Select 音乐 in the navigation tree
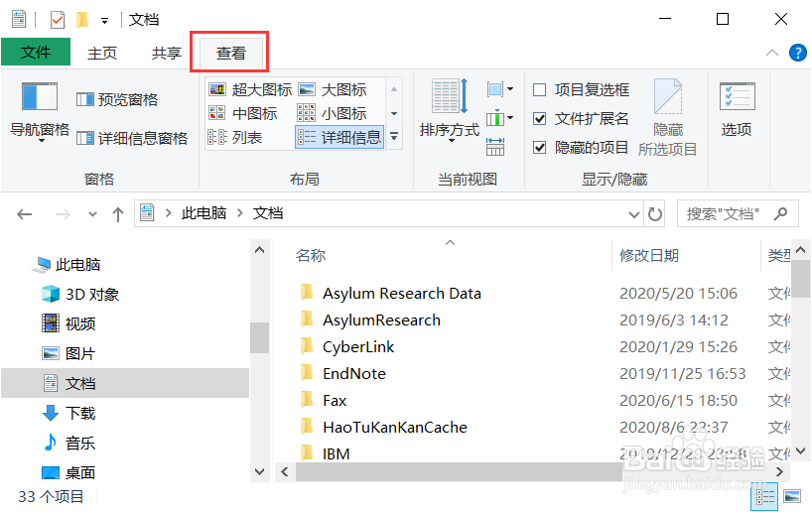Viewport: 812px width, 512px height. [x=68, y=443]
